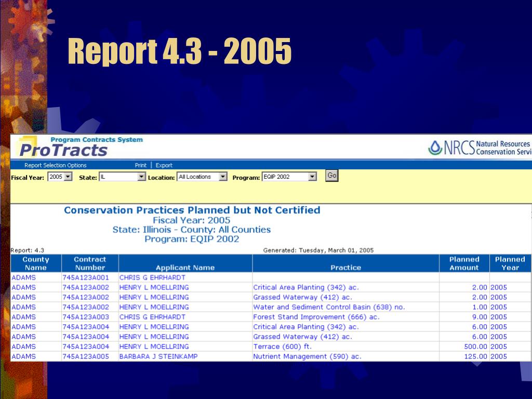Click CHRIS G EHRHARDT in row 745A123A001
The image size is (532, 399).
tap(152, 277)
